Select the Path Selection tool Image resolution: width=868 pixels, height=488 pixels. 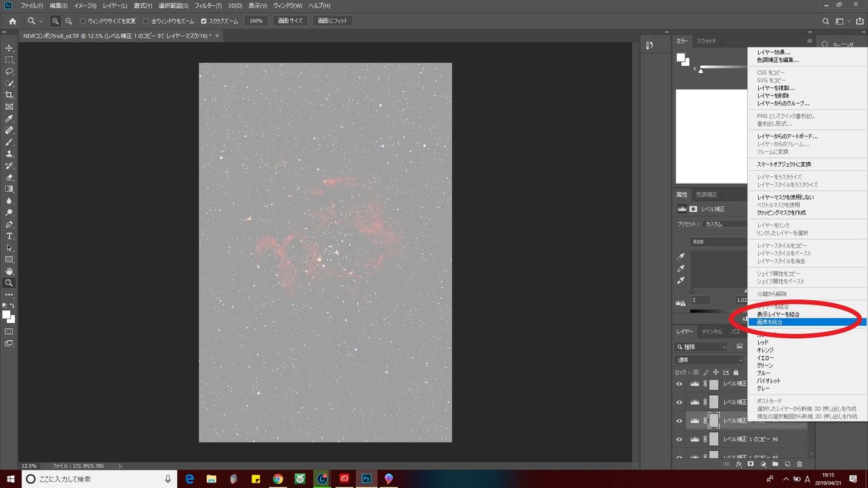(x=9, y=248)
